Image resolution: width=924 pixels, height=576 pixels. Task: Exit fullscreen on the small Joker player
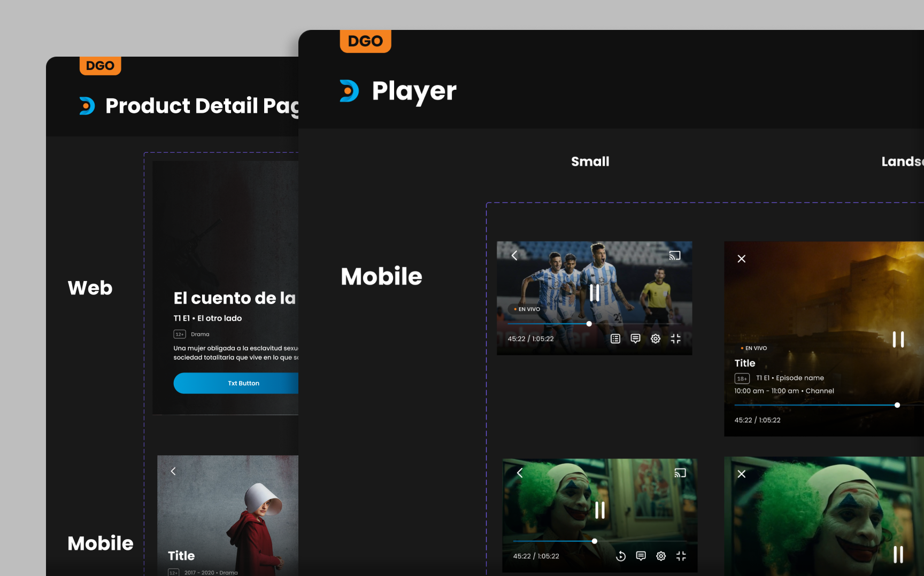tap(681, 556)
